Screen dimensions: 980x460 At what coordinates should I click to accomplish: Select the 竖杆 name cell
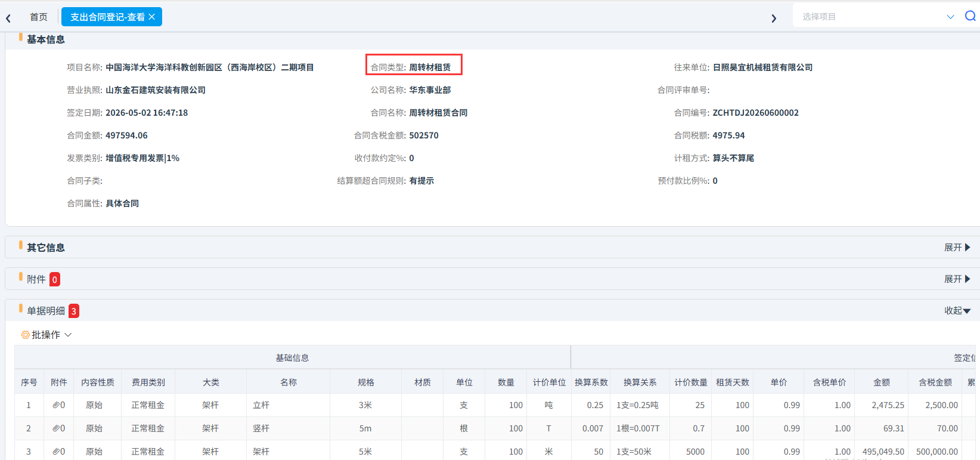288,428
